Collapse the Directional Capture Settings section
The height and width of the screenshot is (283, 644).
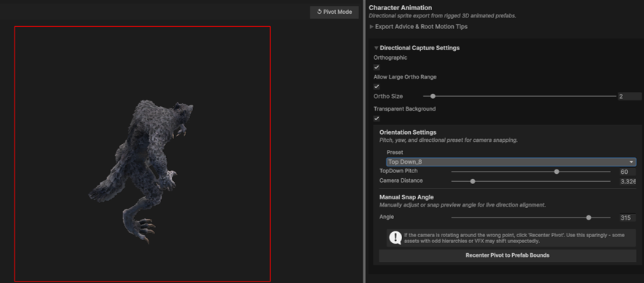(x=417, y=48)
